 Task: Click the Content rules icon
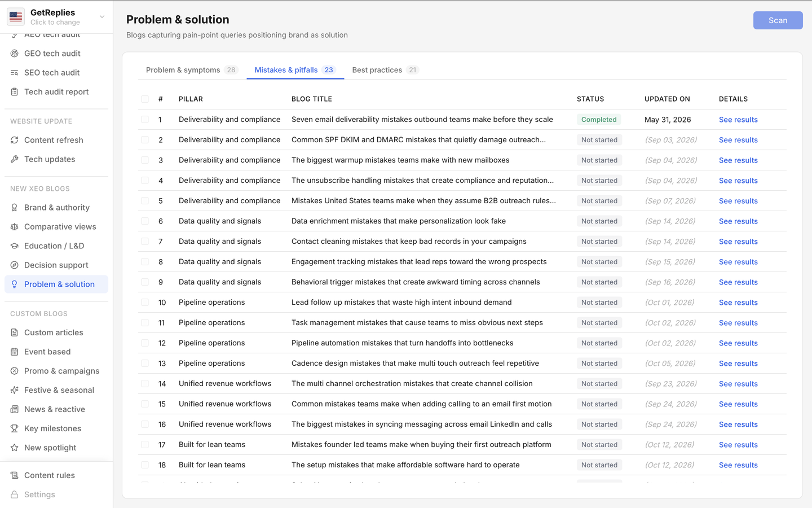point(15,475)
